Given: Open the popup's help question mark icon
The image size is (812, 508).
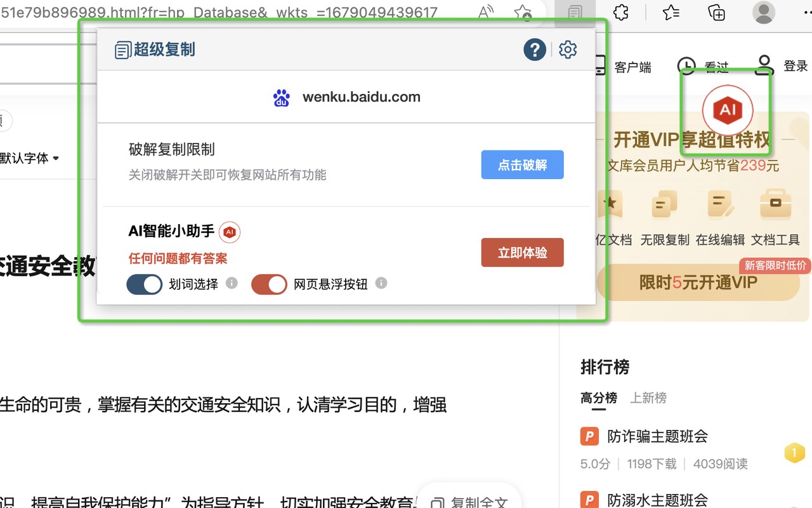Looking at the screenshot, I should [x=535, y=50].
